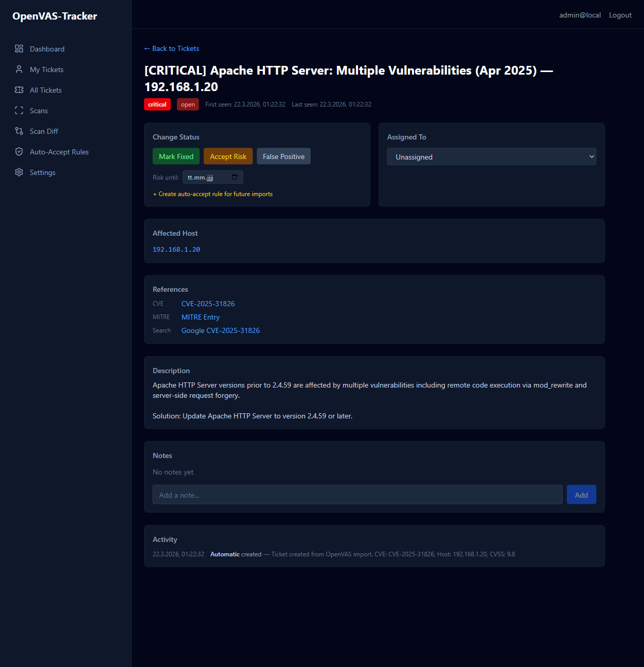Click the Description heading

pos(171,371)
